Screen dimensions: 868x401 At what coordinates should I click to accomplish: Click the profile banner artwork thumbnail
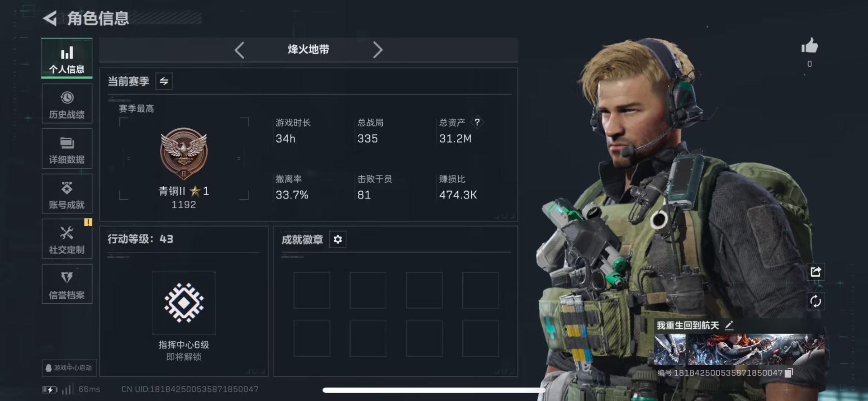(x=739, y=349)
